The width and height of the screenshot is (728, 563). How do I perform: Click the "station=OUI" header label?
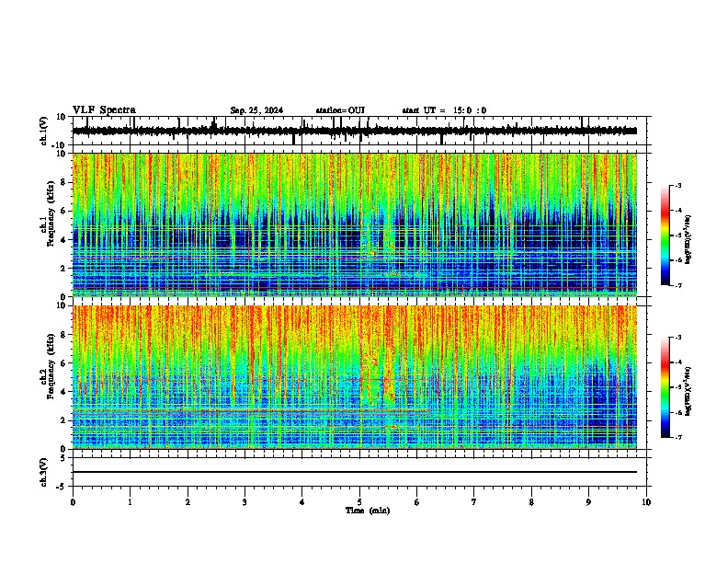(x=340, y=110)
